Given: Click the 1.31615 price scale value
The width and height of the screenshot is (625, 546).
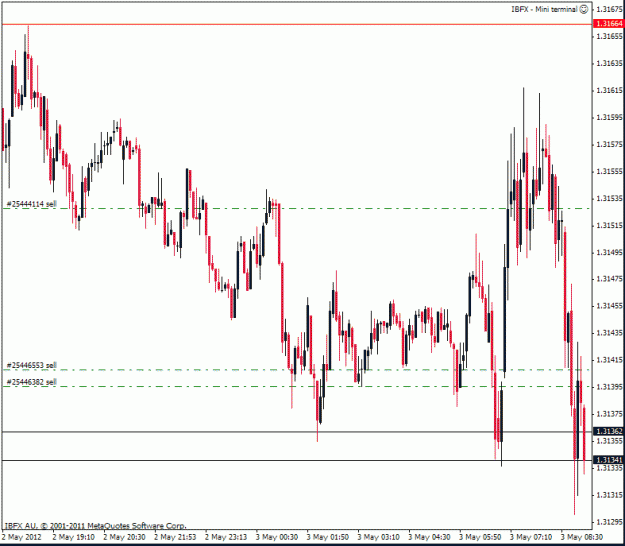Looking at the screenshot, I should click(609, 90).
